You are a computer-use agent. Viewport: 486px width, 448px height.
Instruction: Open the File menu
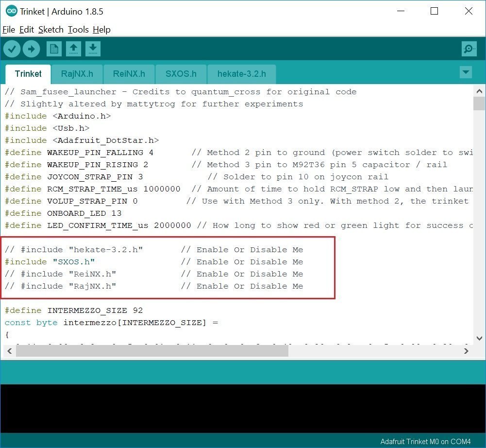click(x=9, y=30)
